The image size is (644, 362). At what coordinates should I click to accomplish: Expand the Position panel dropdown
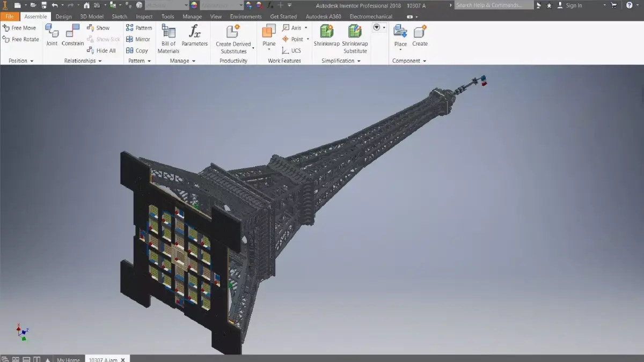coord(32,61)
